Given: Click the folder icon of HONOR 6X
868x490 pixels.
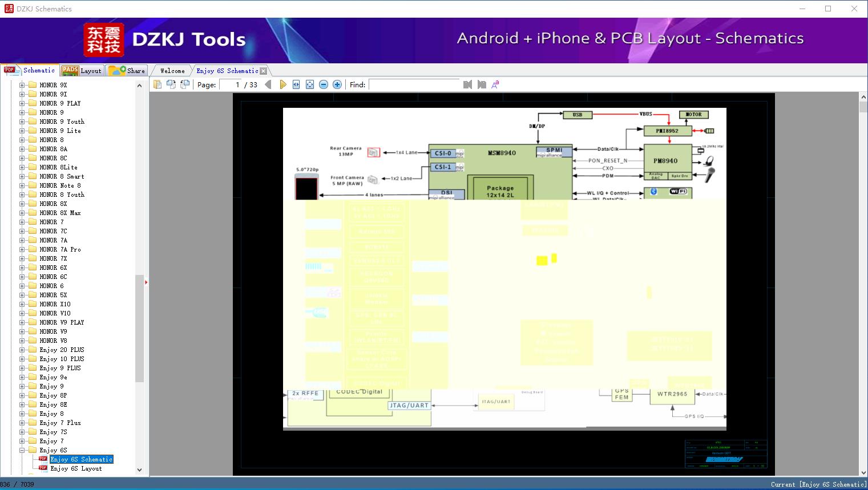Looking at the screenshot, I should point(33,268).
